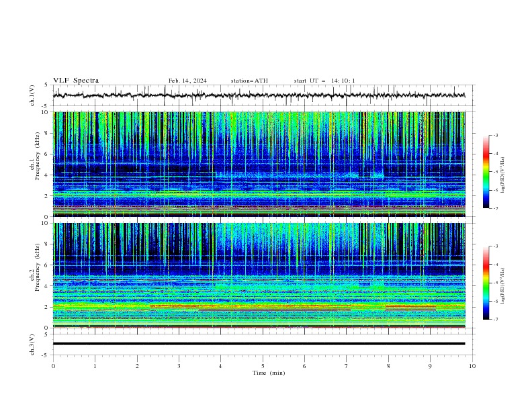Click ch.1 color bar log(PSD) label

tap(503, 175)
